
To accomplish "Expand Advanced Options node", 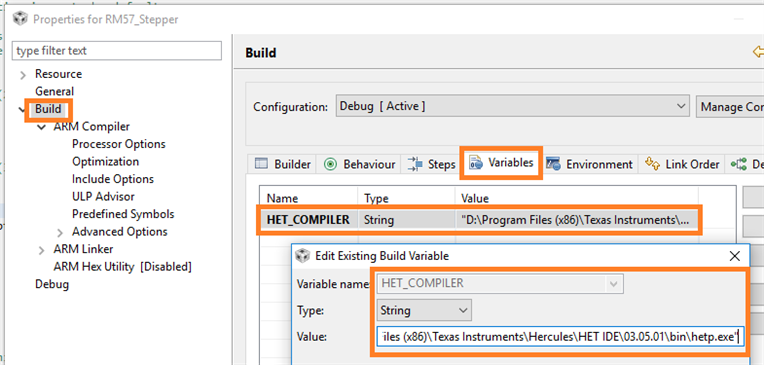I will click(x=60, y=232).
